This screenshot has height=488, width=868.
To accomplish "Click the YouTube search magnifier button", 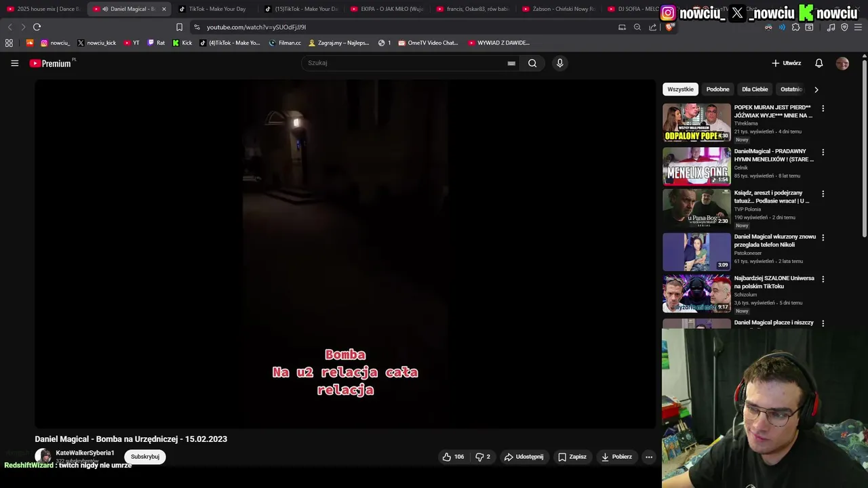I will click(532, 63).
